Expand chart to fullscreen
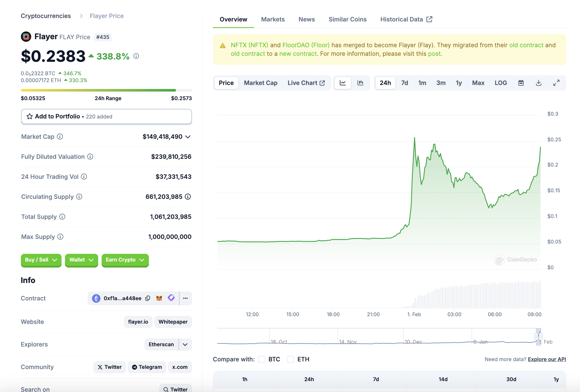 point(556,83)
